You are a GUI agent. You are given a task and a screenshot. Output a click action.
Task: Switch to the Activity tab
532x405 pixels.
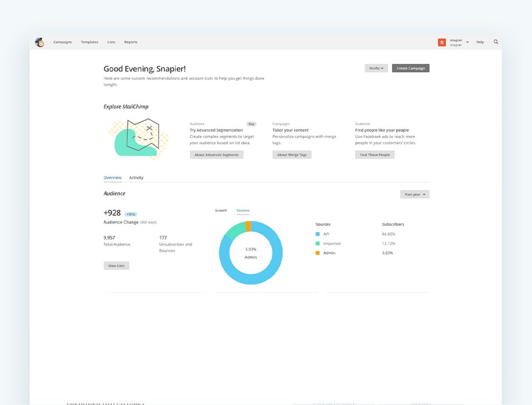[x=136, y=178]
